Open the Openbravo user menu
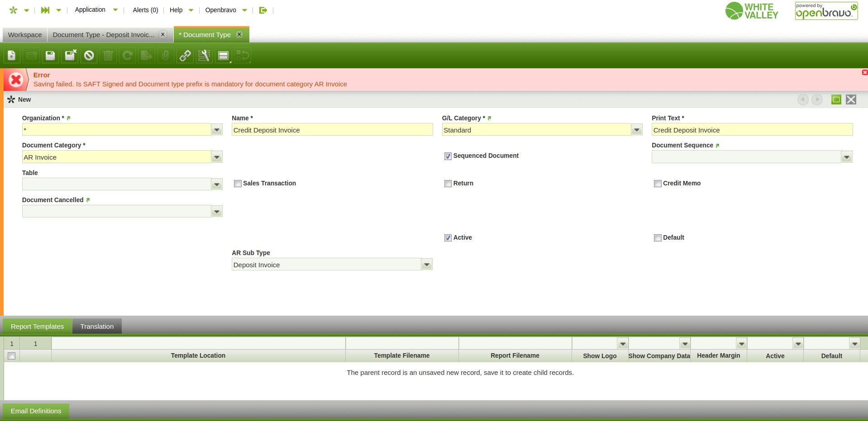Screen dimensions: 868x421 click(x=226, y=10)
